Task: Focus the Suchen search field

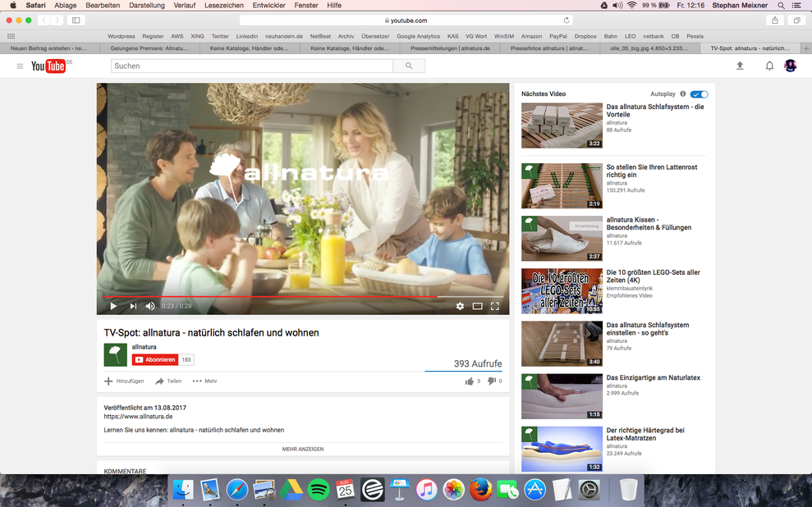Action: click(x=252, y=66)
